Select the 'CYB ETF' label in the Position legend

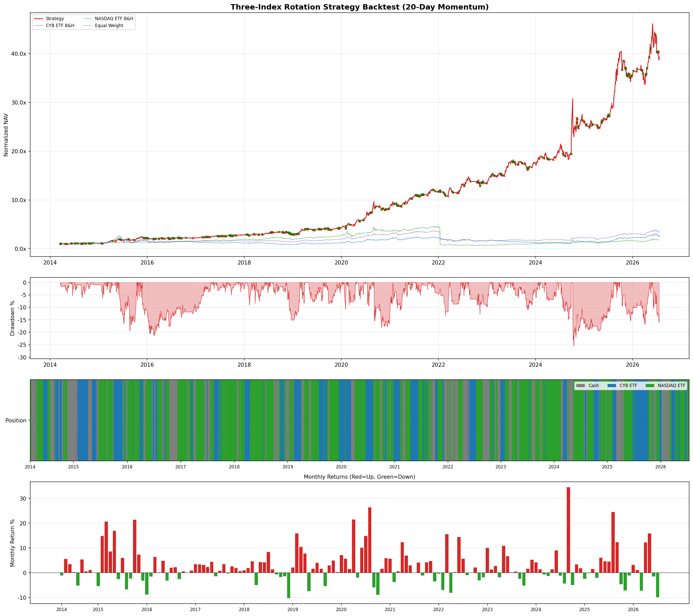(x=628, y=386)
